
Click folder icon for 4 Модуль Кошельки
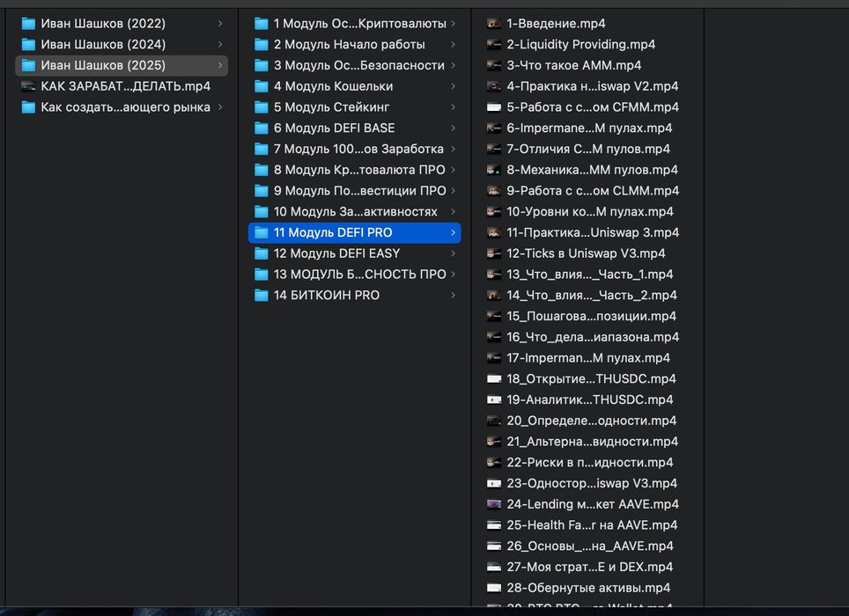pyautogui.click(x=261, y=86)
